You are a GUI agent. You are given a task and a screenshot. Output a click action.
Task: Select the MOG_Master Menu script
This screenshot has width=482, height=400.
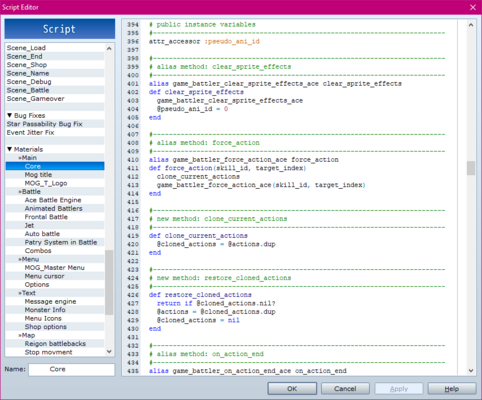click(x=55, y=268)
